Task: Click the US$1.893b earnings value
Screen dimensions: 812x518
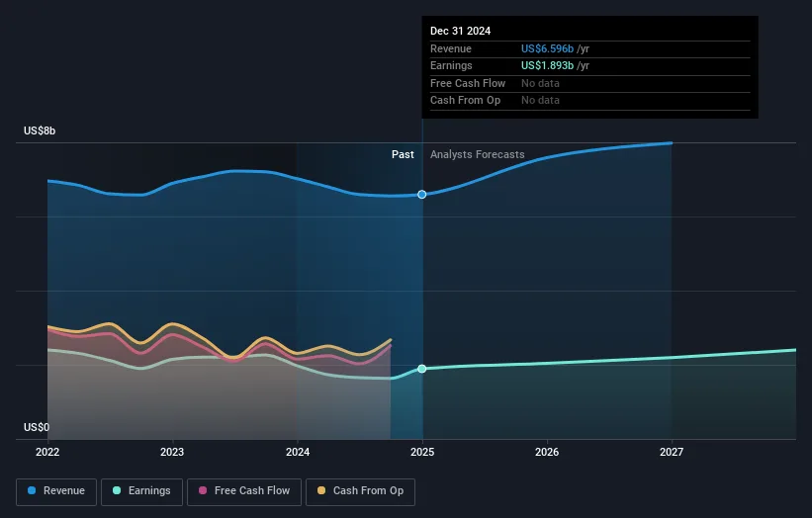Action: (547, 65)
